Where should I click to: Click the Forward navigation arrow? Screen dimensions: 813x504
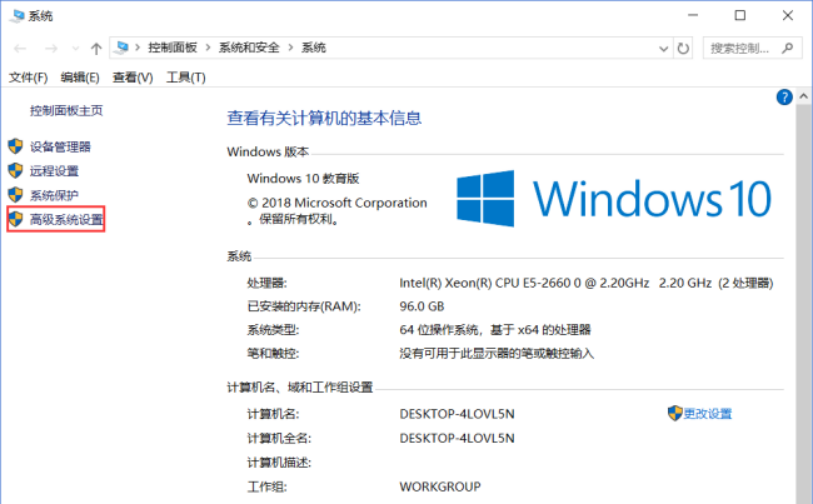coord(51,49)
